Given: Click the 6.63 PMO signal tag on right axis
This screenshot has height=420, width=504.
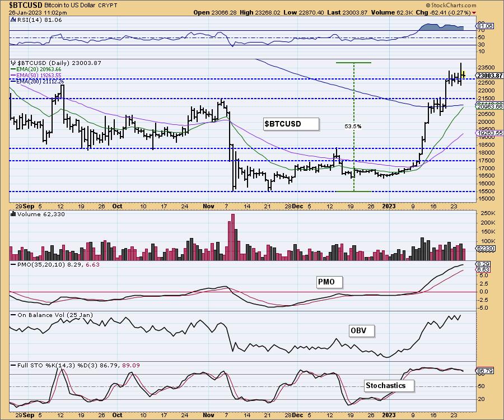Looking at the screenshot, I should 483,270.
